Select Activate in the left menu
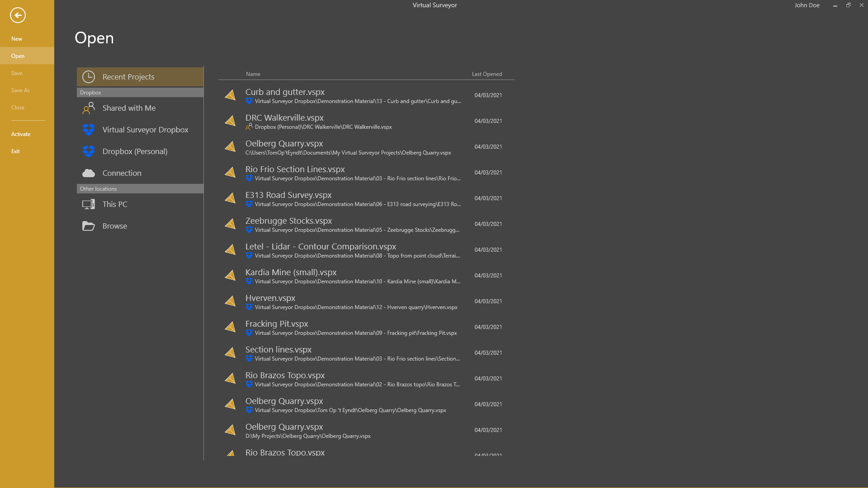 21,134
